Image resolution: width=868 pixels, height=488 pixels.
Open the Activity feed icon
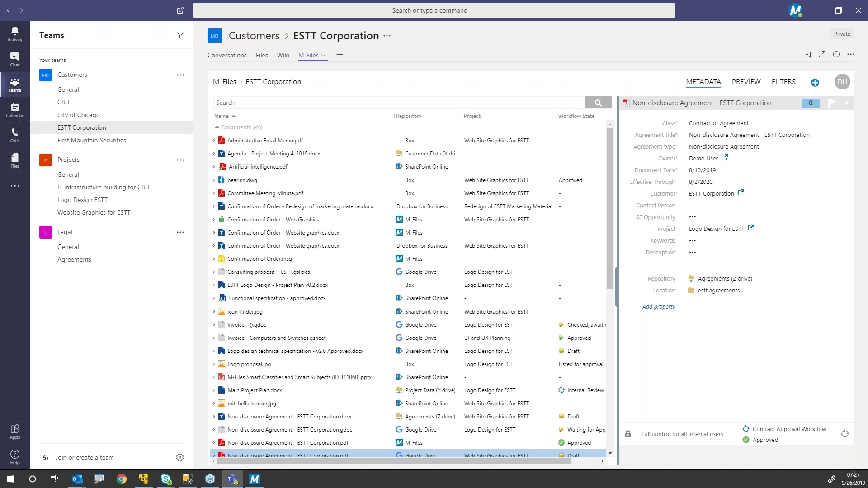pos(14,33)
